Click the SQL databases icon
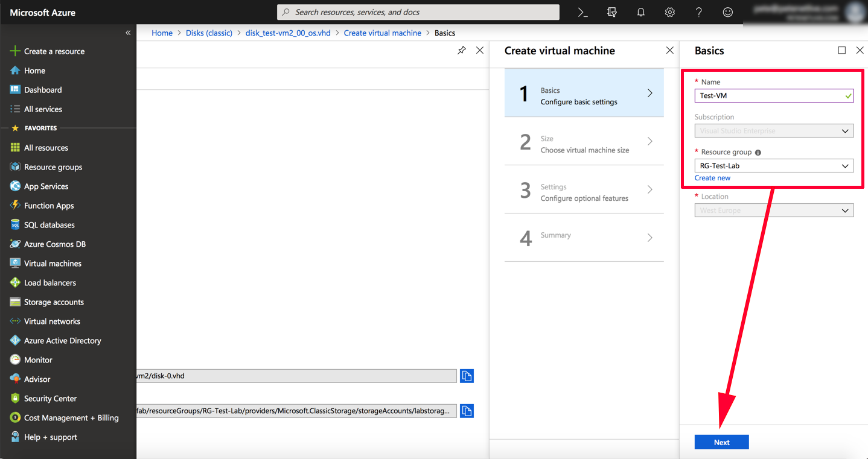 (x=15, y=225)
